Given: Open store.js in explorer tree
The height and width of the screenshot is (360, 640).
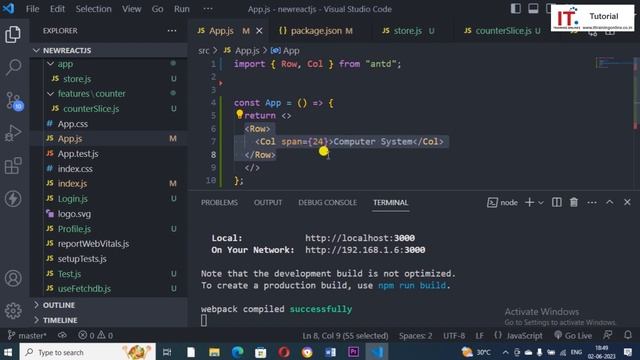Looking at the screenshot, I should coord(109,79).
